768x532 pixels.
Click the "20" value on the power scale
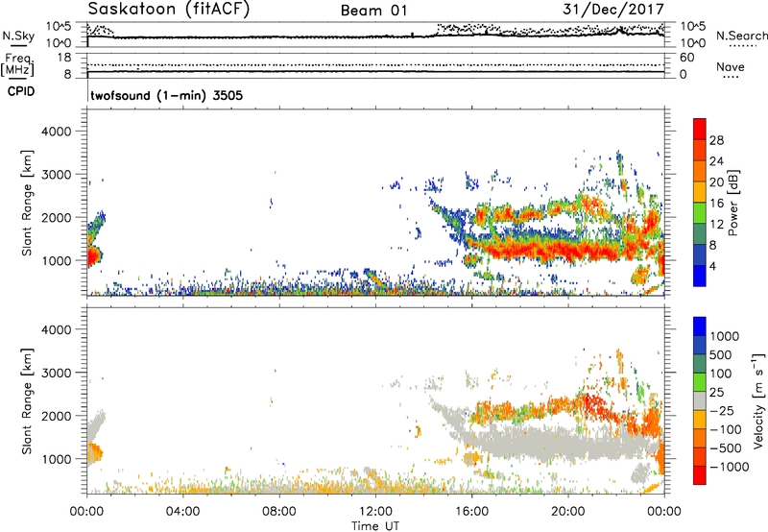point(716,182)
